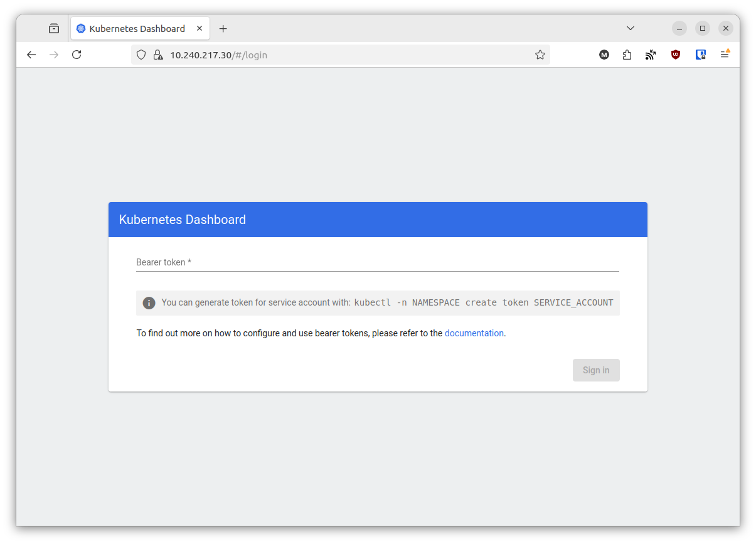Click the cast/feed extension icon
This screenshot has height=544, width=756.
pyautogui.click(x=651, y=55)
